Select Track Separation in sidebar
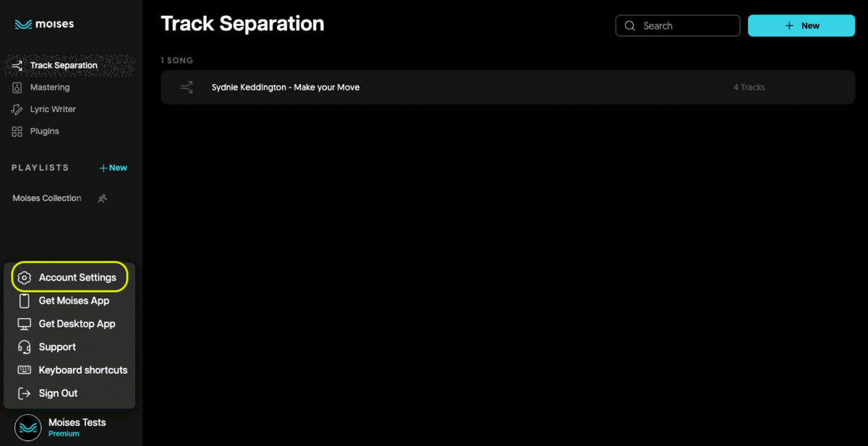This screenshot has height=446, width=868. pos(64,65)
